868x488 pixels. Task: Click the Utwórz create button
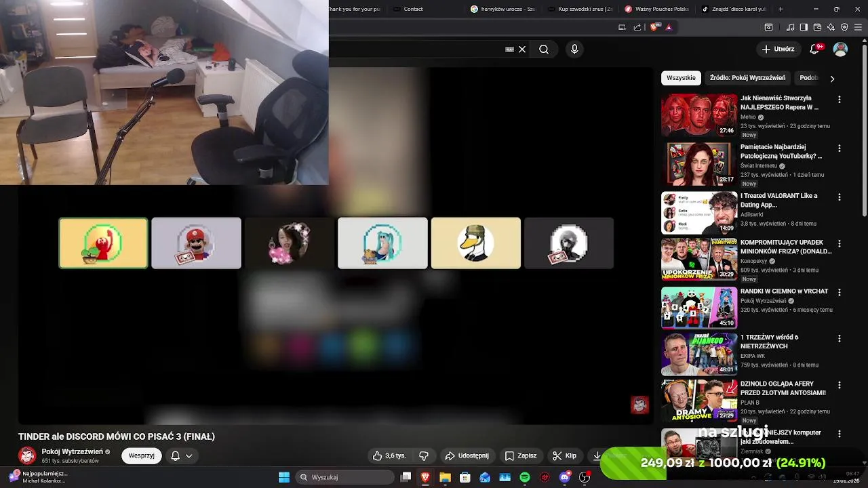[x=778, y=49]
